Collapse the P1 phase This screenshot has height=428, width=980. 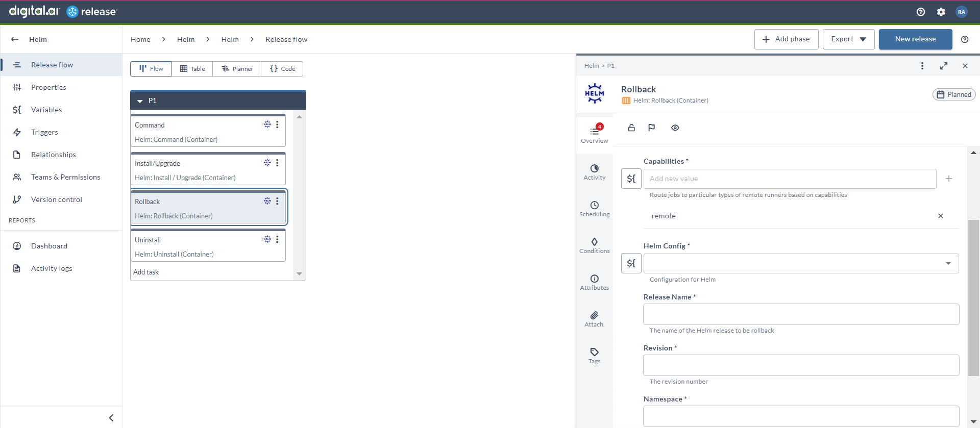pos(140,101)
